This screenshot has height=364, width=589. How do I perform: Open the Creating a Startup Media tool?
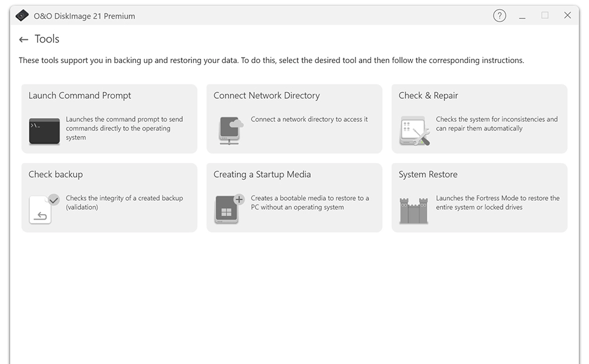294,197
